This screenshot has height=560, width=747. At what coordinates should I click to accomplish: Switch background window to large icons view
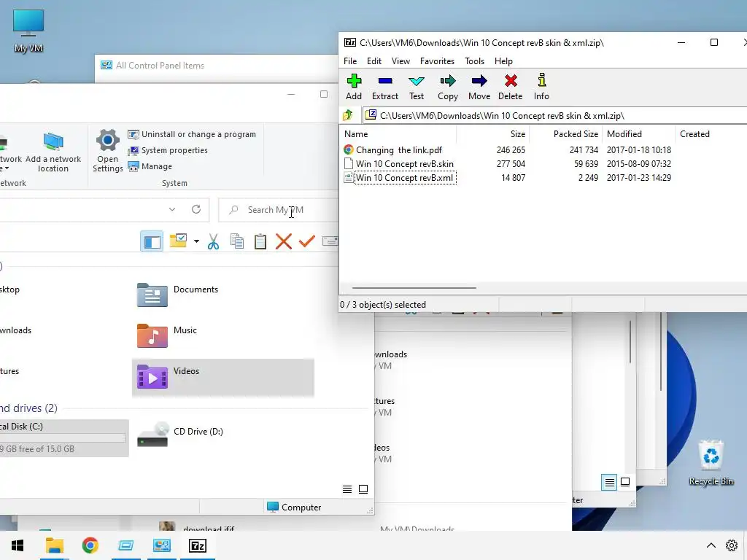[x=625, y=482]
